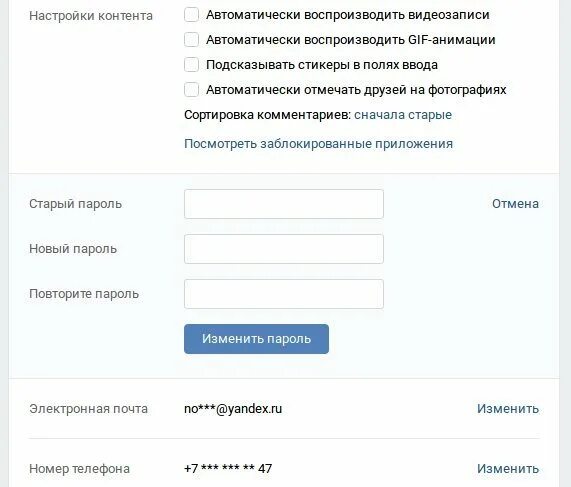Click the 'Сортировка комментариев' label text

point(268,115)
